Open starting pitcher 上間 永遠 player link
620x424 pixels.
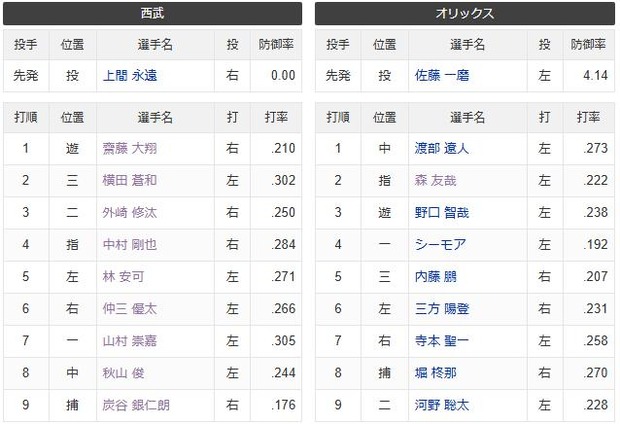(x=130, y=75)
